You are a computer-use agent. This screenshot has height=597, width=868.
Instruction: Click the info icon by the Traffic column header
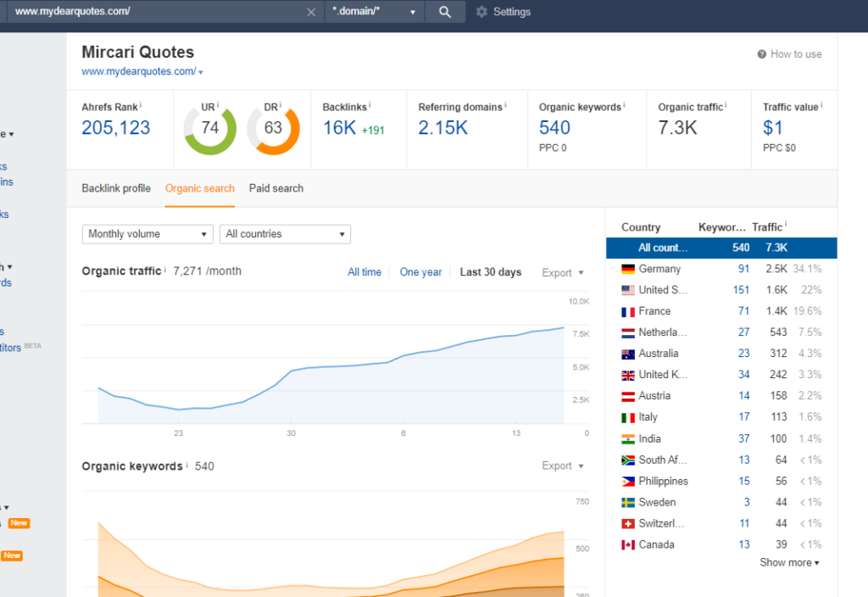tap(786, 224)
